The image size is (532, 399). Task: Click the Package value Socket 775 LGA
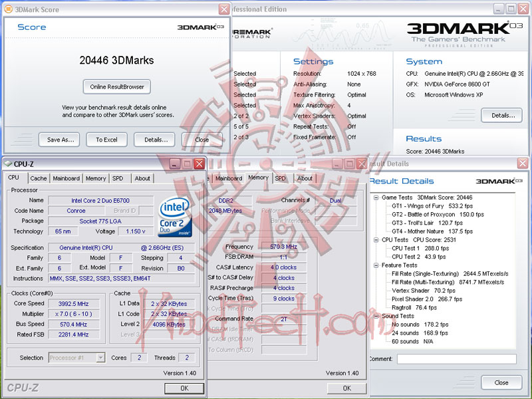pos(100,221)
